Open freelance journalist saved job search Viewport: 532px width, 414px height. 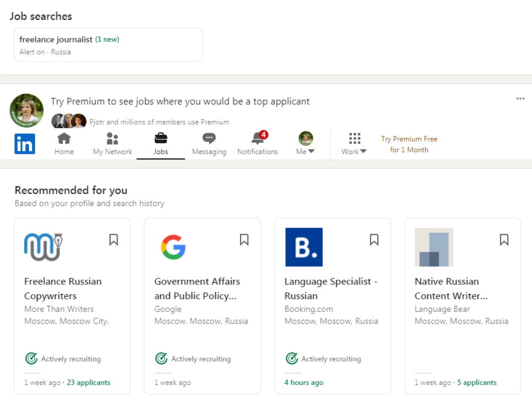click(x=108, y=45)
